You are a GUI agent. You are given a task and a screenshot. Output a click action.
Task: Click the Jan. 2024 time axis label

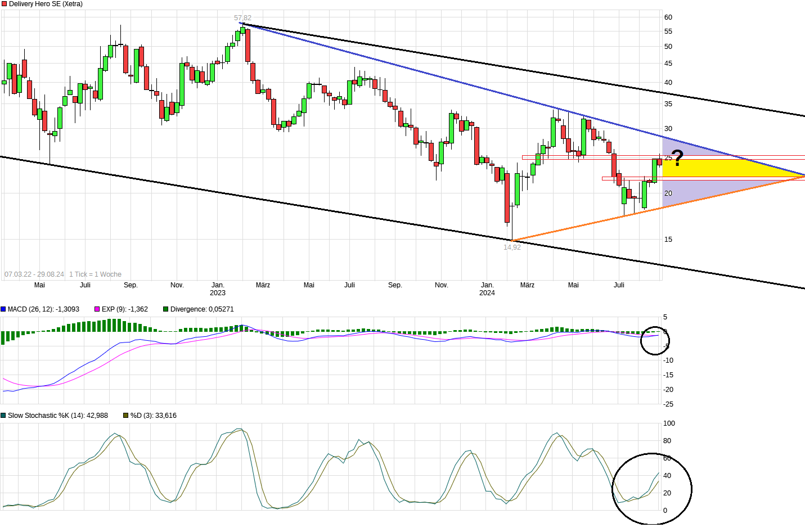coord(487,288)
